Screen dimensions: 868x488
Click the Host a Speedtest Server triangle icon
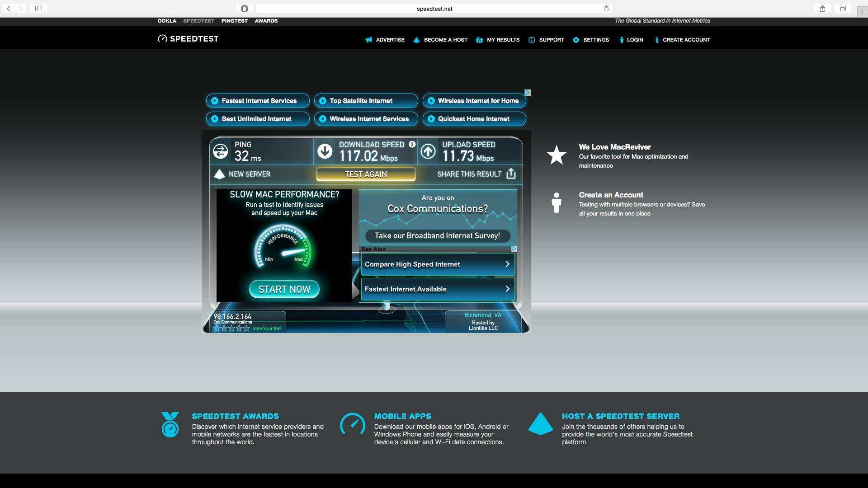541,425
